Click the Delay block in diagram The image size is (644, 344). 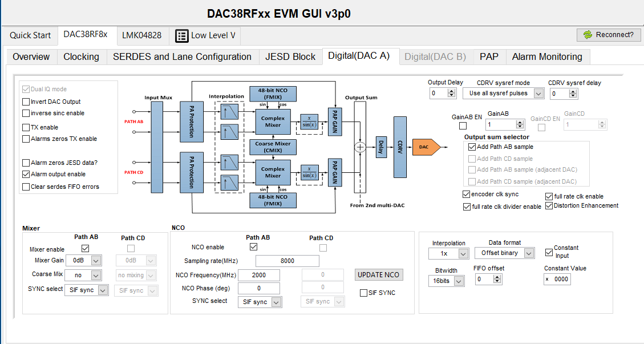381,147
